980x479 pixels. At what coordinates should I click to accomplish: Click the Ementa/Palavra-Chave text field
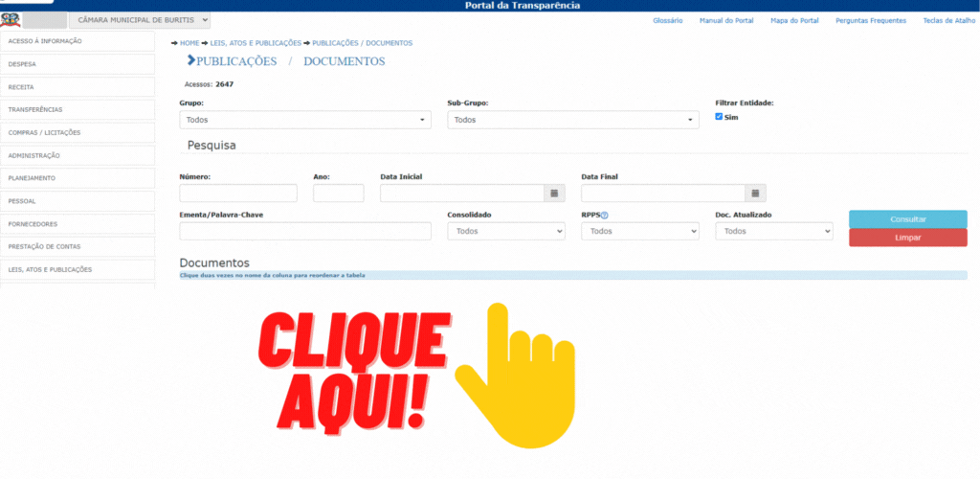click(304, 231)
